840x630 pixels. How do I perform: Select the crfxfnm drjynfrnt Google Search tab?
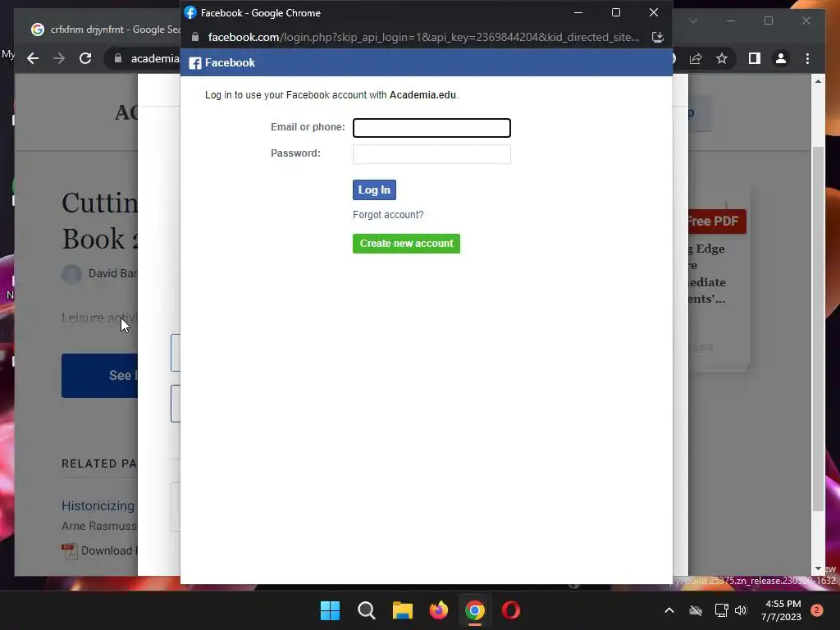pyautogui.click(x=105, y=30)
